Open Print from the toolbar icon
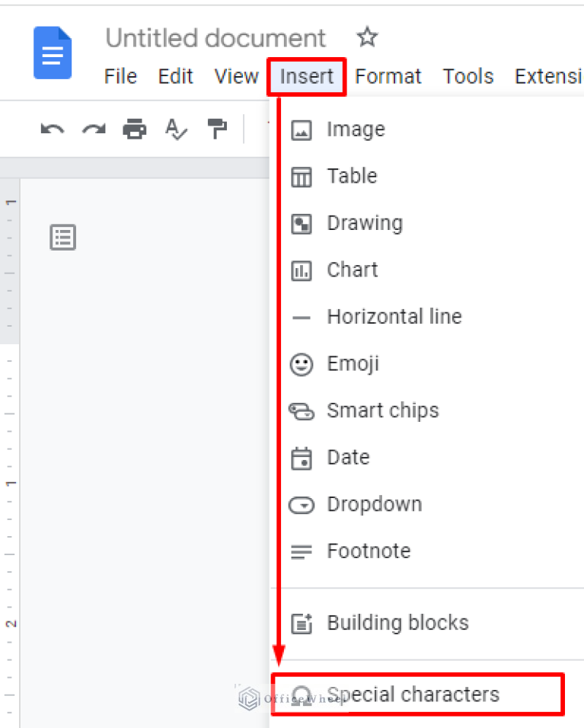This screenshot has height=728, width=584. point(134,129)
